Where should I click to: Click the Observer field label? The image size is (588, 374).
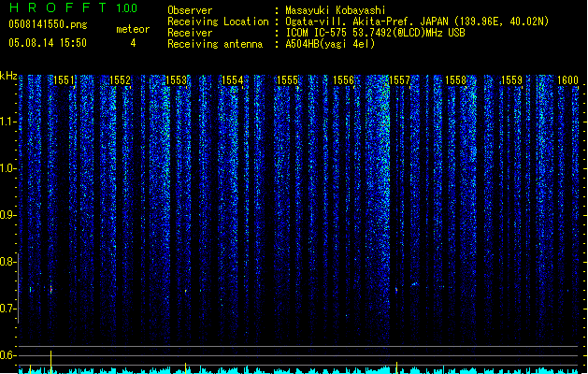tap(190, 10)
